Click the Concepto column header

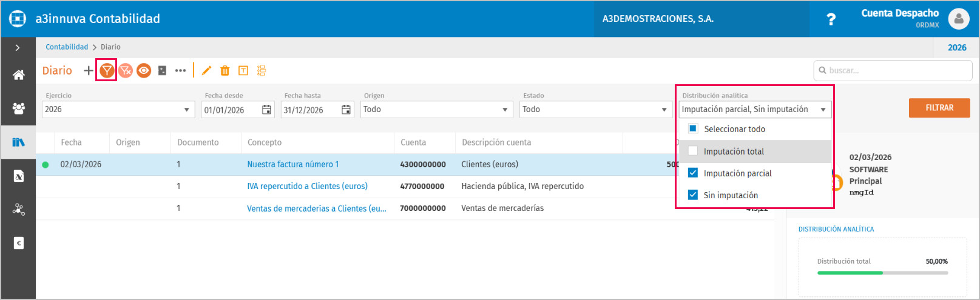coord(265,142)
